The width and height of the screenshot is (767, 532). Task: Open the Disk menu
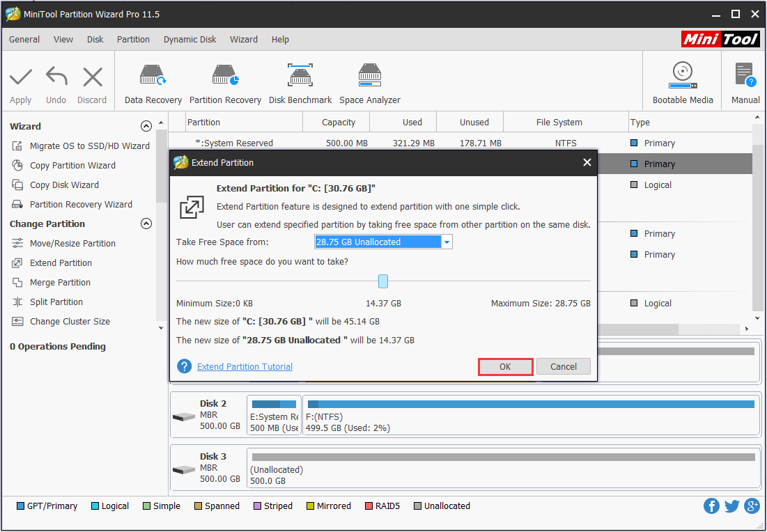95,40
